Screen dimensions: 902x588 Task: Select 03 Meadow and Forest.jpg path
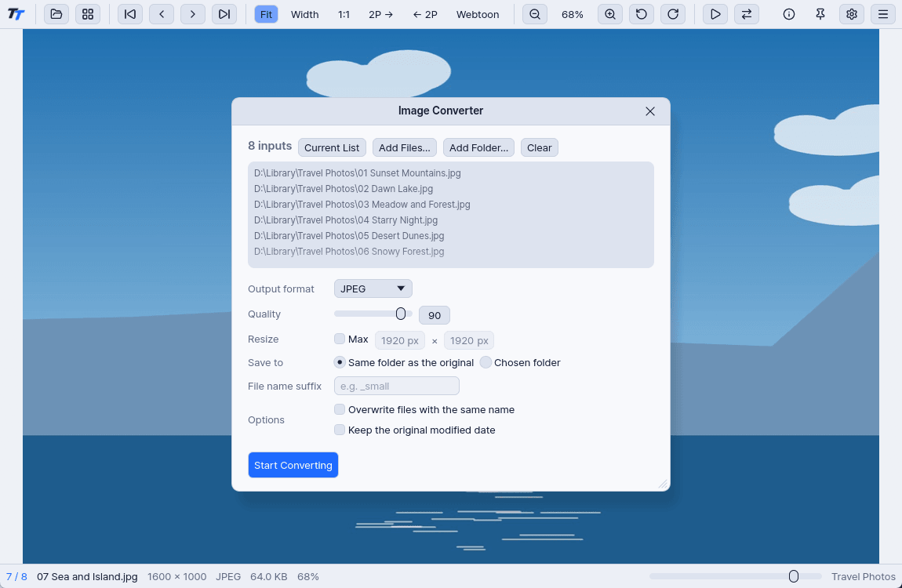[362, 204]
